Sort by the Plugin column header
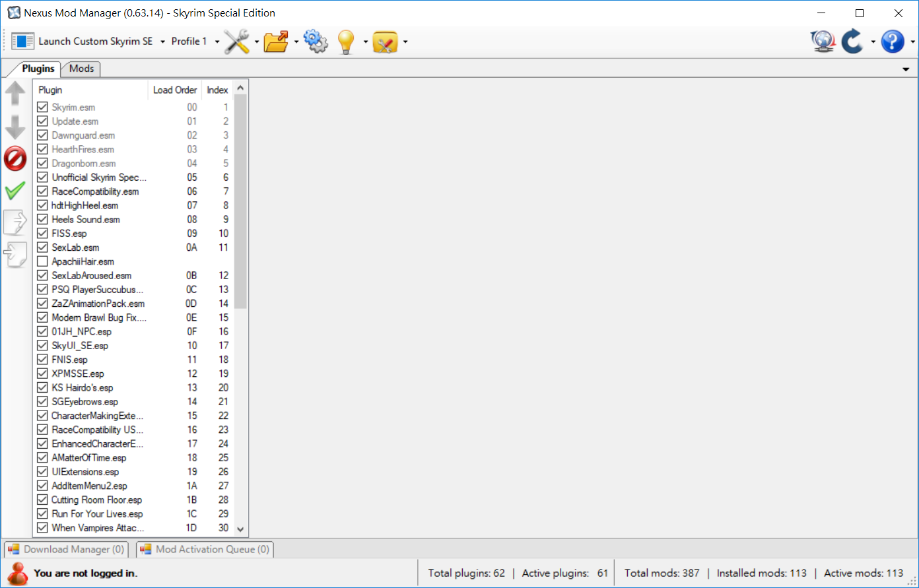919x588 pixels. click(x=90, y=90)
